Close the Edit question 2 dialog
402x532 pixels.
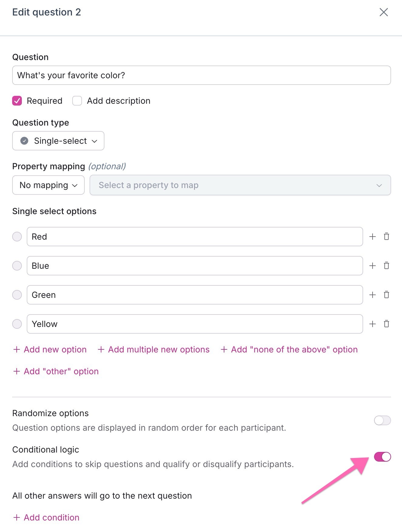tap(384, 12)
